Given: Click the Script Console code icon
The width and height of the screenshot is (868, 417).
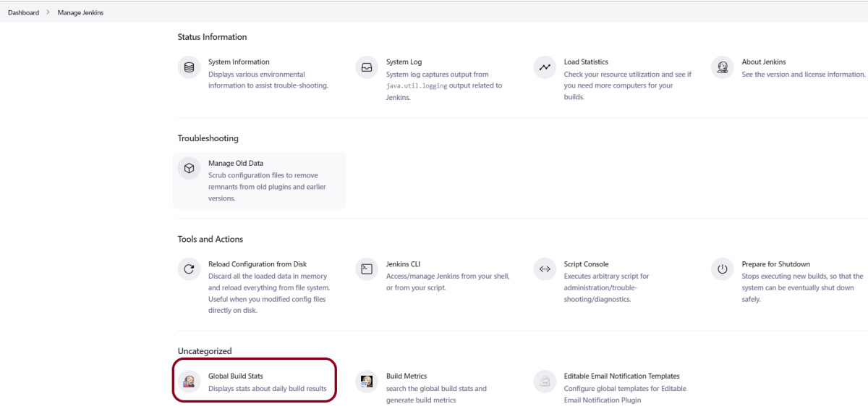Looking at the screenshot, I should (544, 269).
